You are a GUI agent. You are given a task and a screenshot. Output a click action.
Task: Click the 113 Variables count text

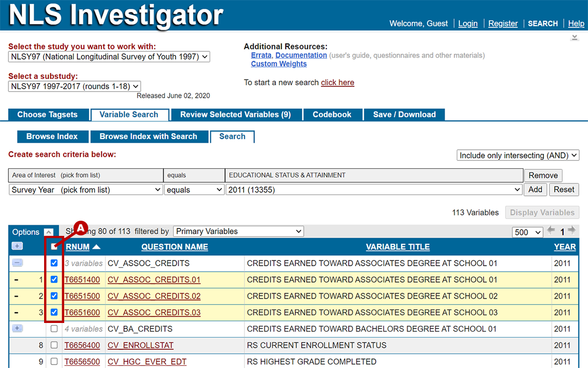pyautogui.click(x=475, y=212)
